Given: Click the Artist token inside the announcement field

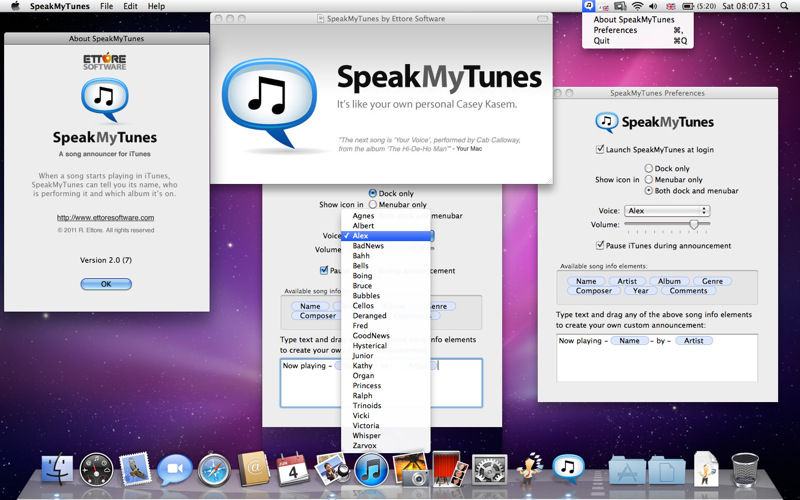Looking at the screenshot, I should 693,340.
